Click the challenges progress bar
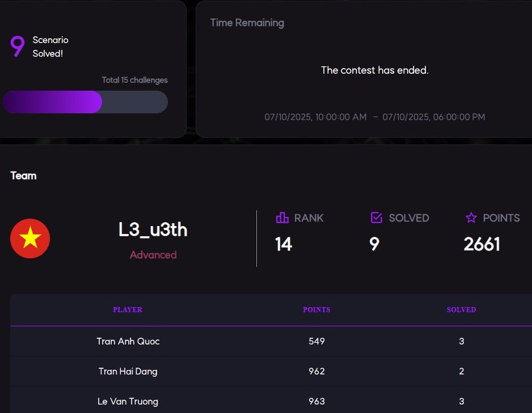The width and height of the screenshot is (532, 413). coord(85,102)
